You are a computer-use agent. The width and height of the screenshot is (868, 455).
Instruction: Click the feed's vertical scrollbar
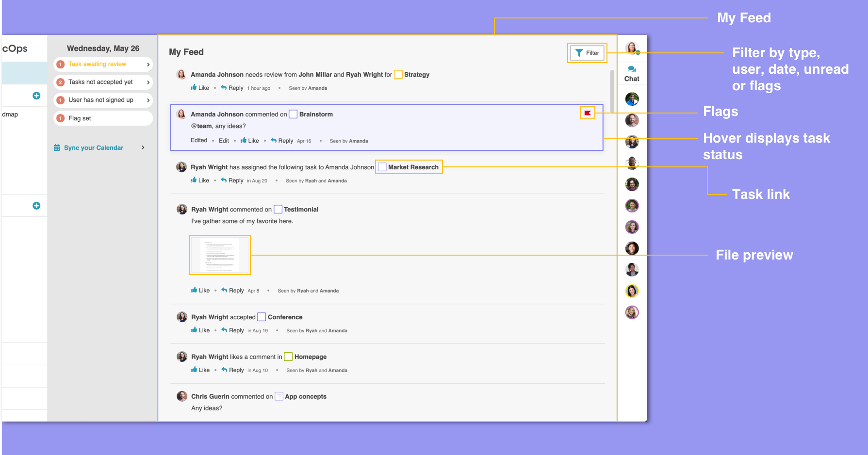point(612,91)
